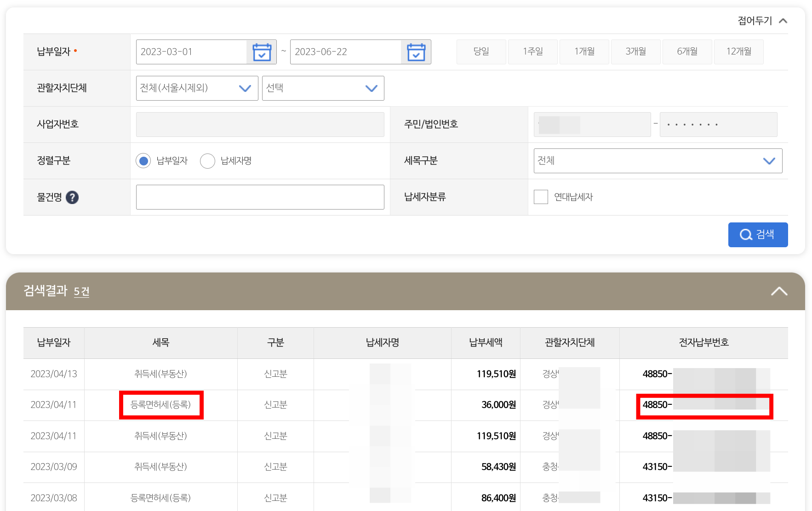Click 전자납부번호 in the 36,000원 row

coord(704,405)
